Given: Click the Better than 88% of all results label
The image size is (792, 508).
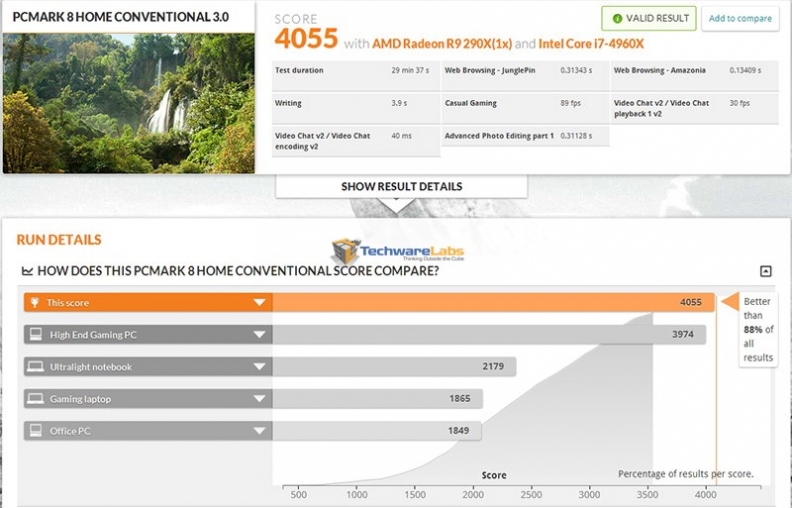Looking at the screenshot, I should coord(758,329).
